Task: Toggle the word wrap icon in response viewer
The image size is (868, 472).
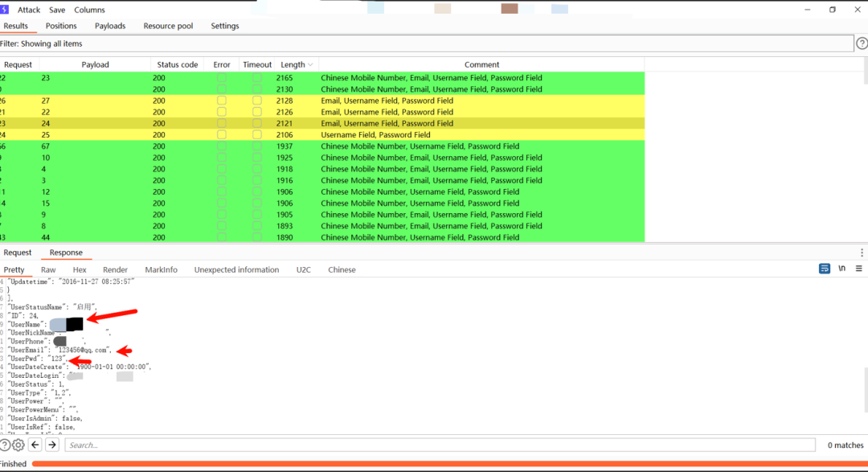Action: click(x=825, y=269)
